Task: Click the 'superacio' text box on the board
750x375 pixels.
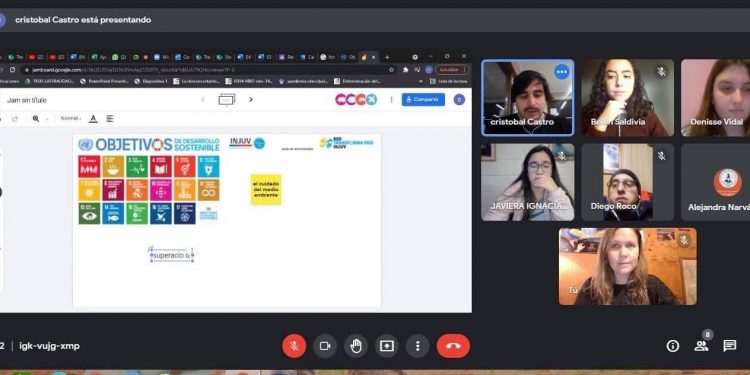Action: tap(172, 255)
